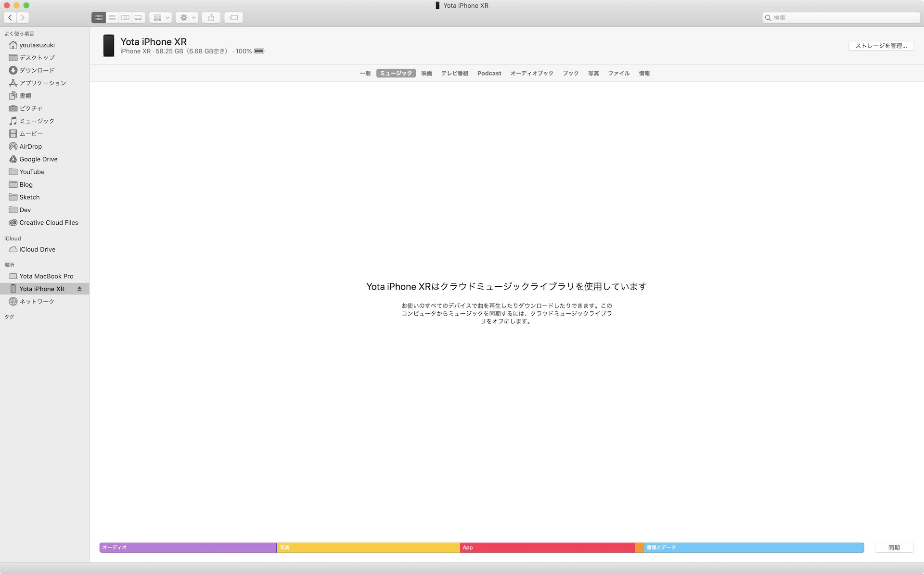Click the 同期 button
Image resolution: width=924 pixels, height=574 pixels.
point(894,548)
